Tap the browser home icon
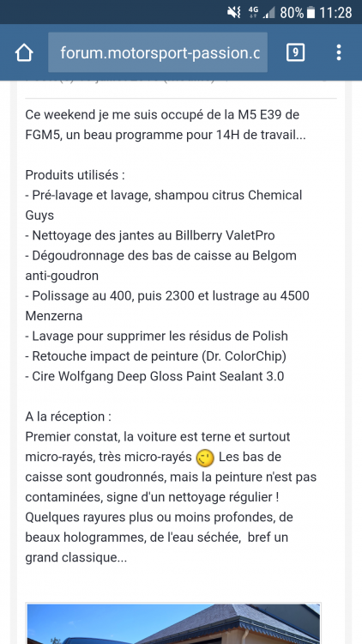362x644 pixels. pos(24,52)
